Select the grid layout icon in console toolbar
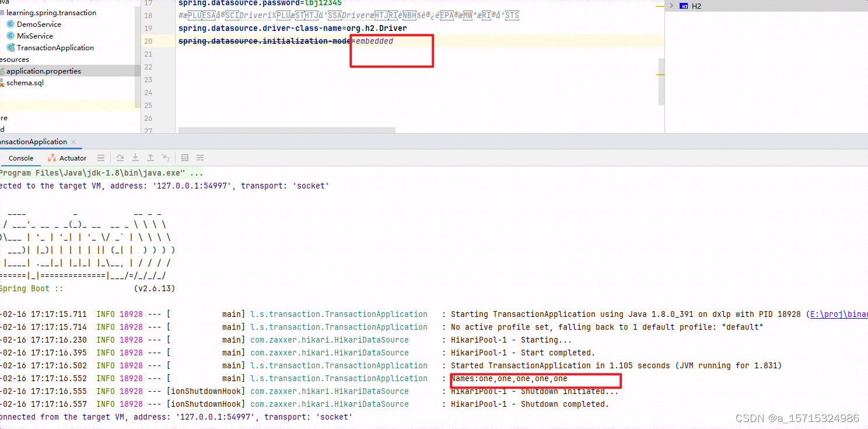The image size is (868, 429). (184, 158)
